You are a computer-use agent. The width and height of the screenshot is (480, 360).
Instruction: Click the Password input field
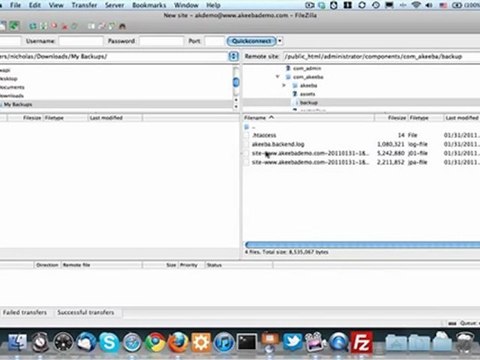(161, 41)
